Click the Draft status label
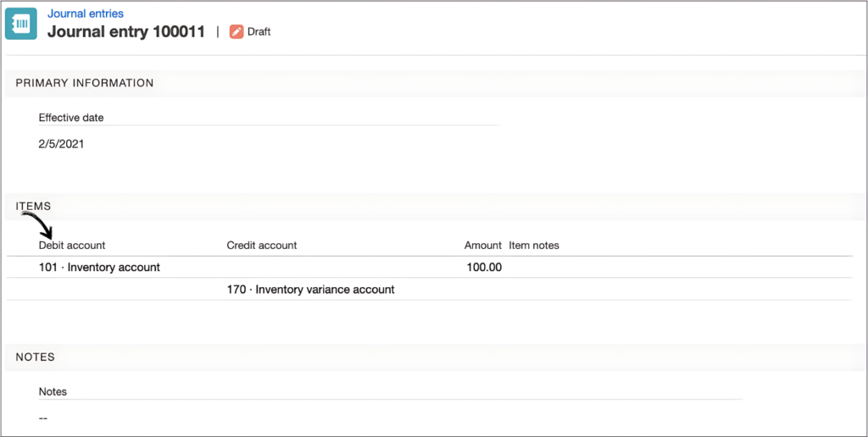Image resolution: width=868 pixels, height=437 pixels. [259, 31]
